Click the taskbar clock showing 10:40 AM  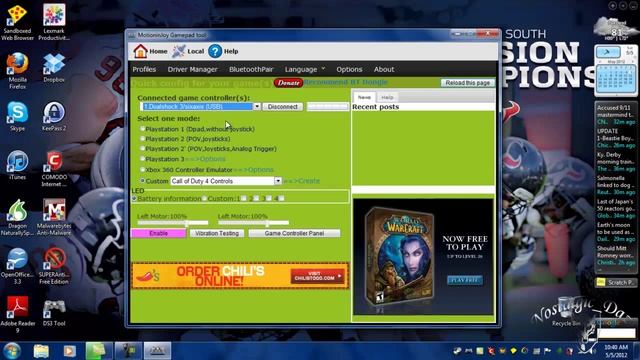616,351
